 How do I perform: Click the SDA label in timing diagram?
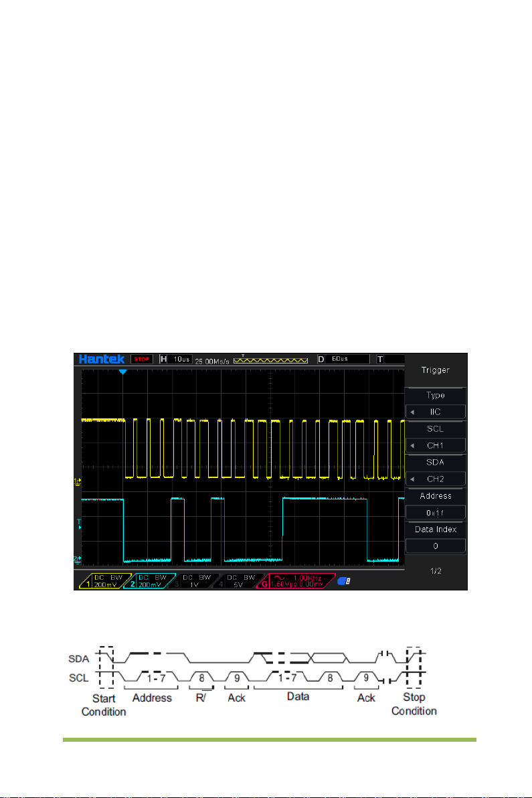pos(79,659)
